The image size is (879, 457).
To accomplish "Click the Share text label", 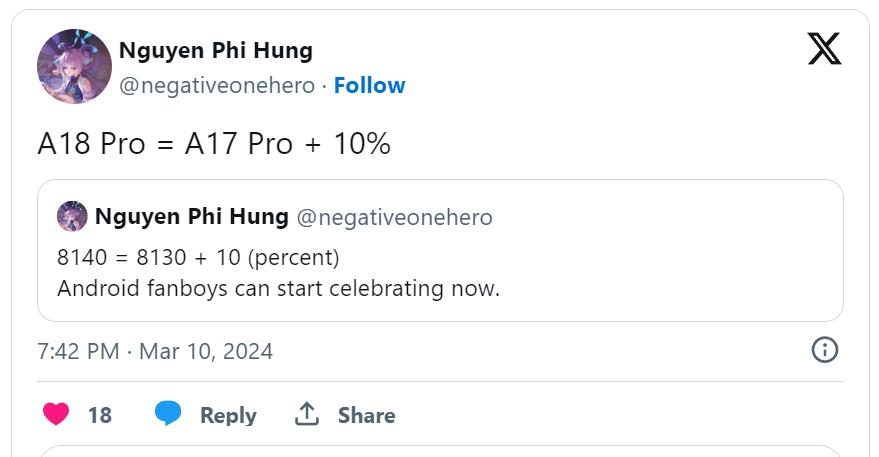I will [x=366, y=415].
